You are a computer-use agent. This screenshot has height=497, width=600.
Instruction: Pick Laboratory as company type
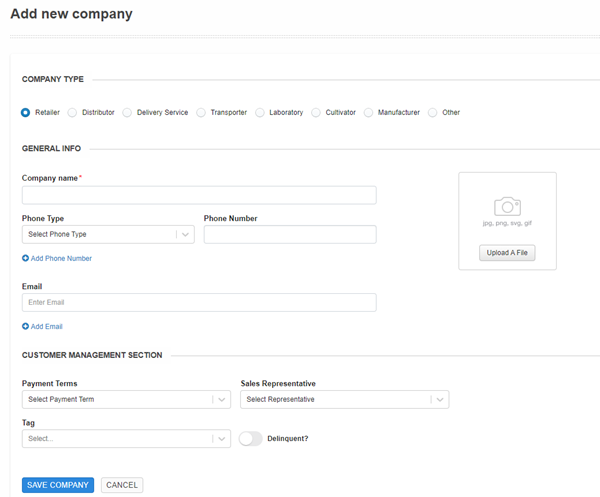(259, 112)
